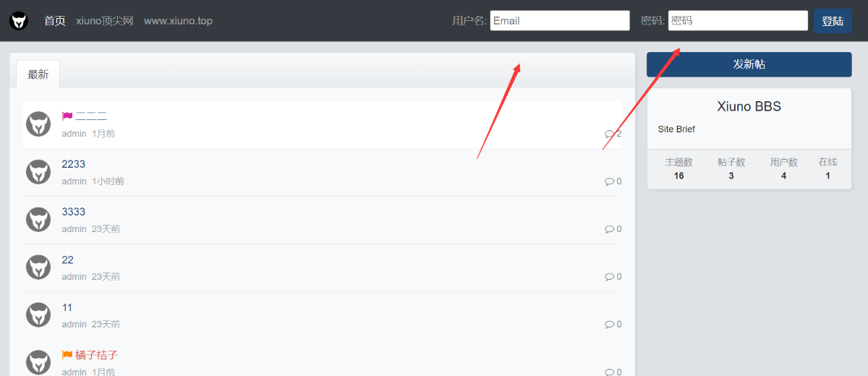Image resolution: width=868 pixels, height=376 pixels.
Task: Click the avatar of the 橘子桔子 thread
Action: click(38, 363)
